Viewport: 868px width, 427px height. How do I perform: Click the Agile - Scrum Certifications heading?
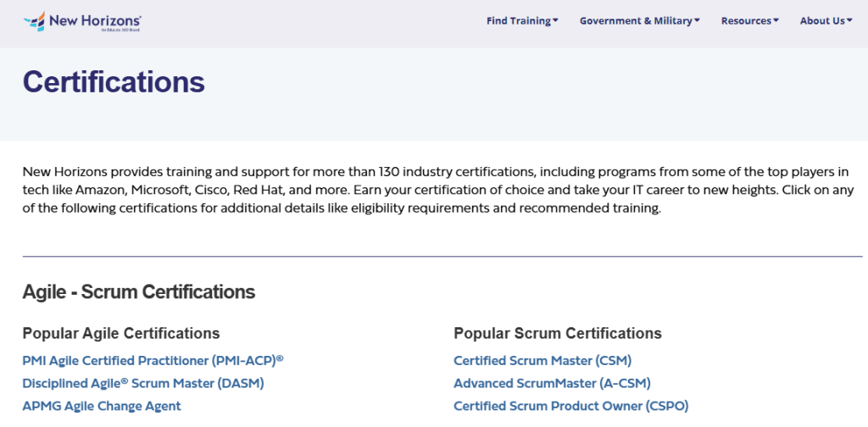[x=139, y=292]
